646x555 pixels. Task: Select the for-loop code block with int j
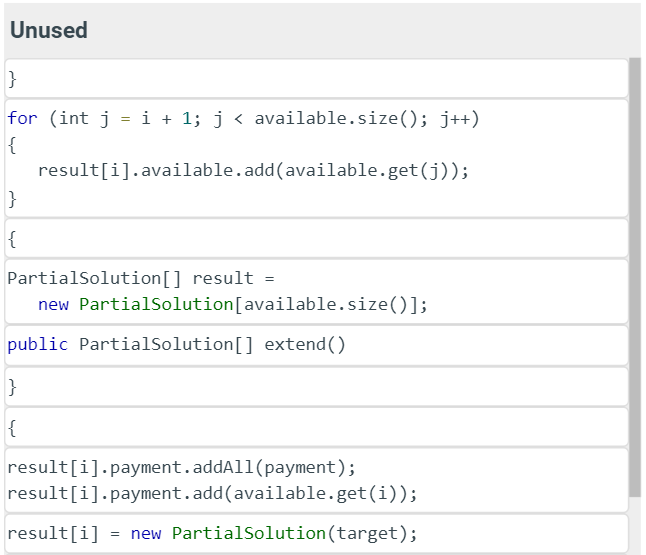pos(316,159)
